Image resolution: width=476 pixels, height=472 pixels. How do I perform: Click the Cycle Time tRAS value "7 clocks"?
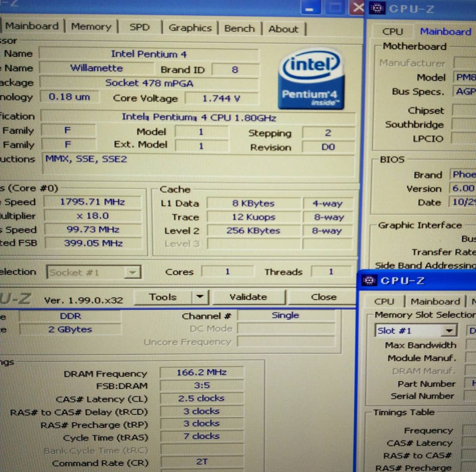[x=202, y=436]
